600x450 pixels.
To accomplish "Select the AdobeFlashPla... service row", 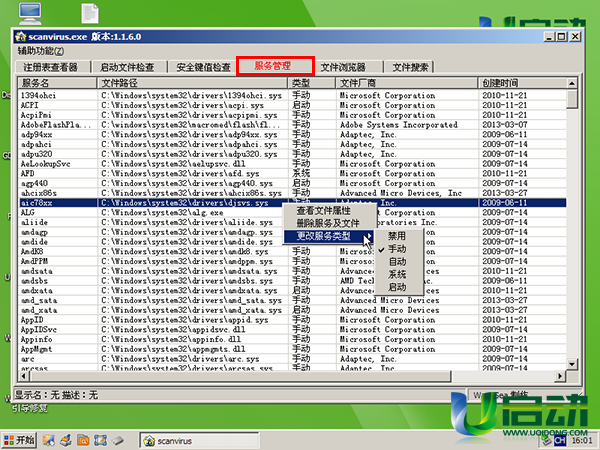I will tap(293, 125).
